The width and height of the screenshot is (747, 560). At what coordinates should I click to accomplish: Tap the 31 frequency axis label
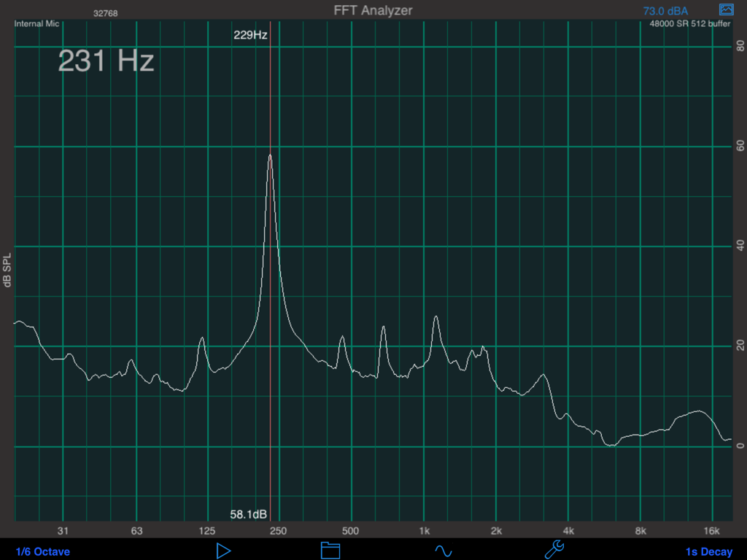click(63, 531)
